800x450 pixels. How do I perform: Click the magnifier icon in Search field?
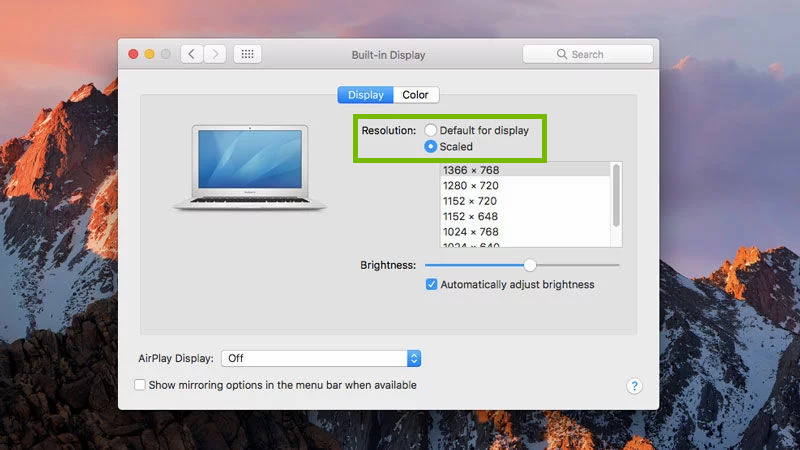[561, 54]
